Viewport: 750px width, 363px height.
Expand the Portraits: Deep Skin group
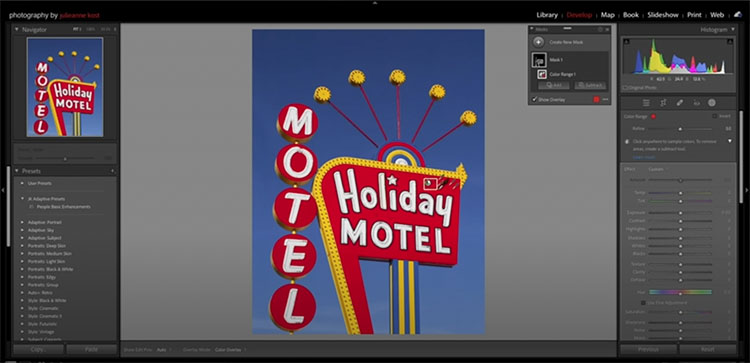coord(22,246)
